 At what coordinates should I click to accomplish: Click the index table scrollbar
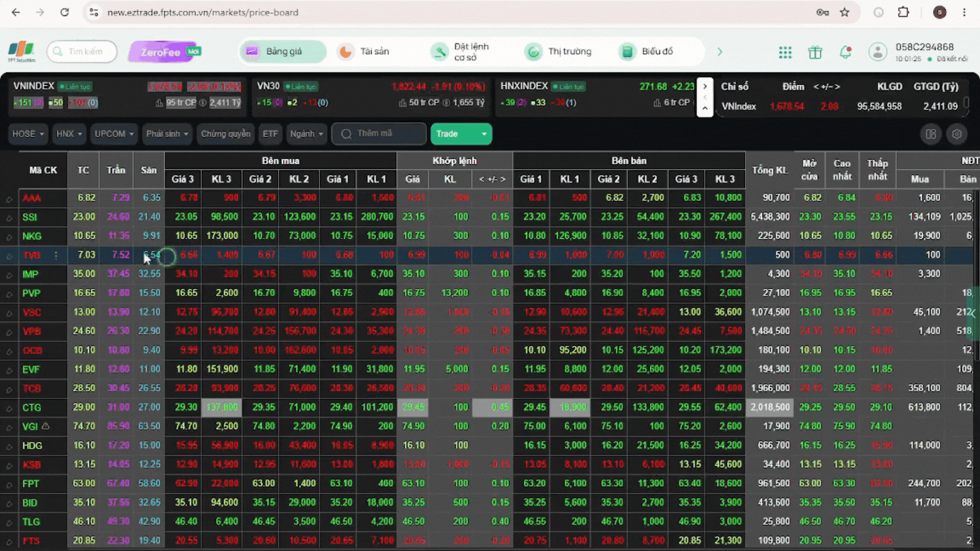[966, 104]
